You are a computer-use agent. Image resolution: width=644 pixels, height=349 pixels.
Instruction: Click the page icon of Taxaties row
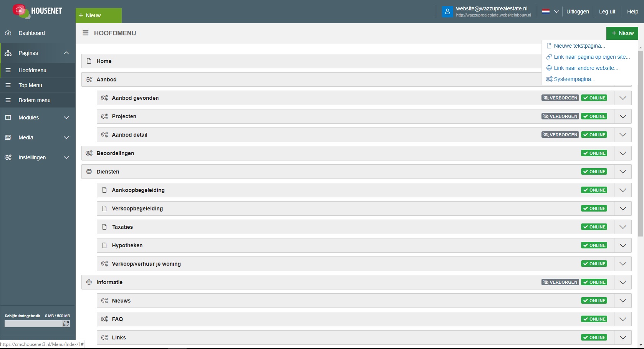(104, 227)
